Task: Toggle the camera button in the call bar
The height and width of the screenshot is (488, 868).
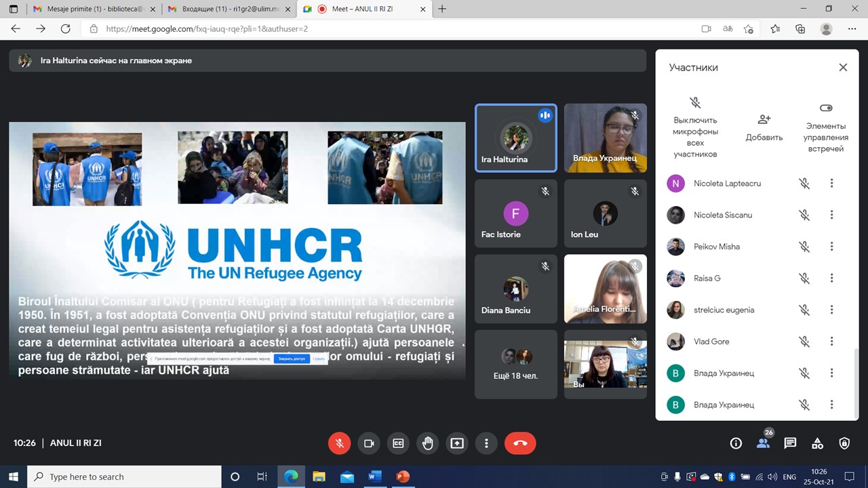Action: pyautogui.click(x=369, y=443)
